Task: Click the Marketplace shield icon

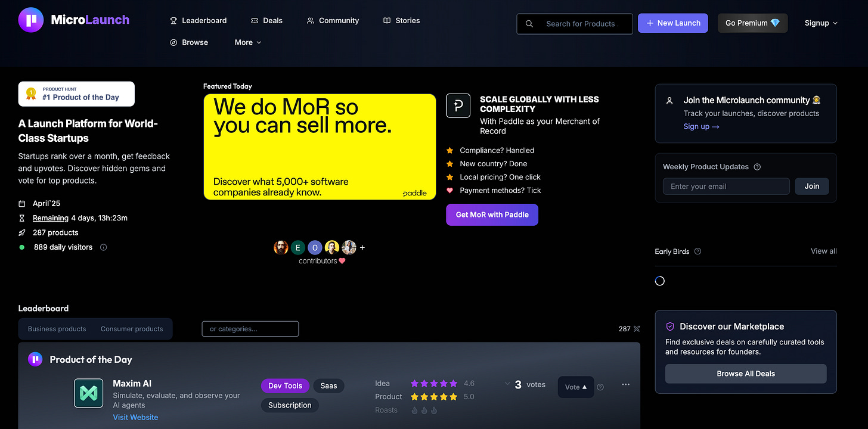Action: coord(670,327)
